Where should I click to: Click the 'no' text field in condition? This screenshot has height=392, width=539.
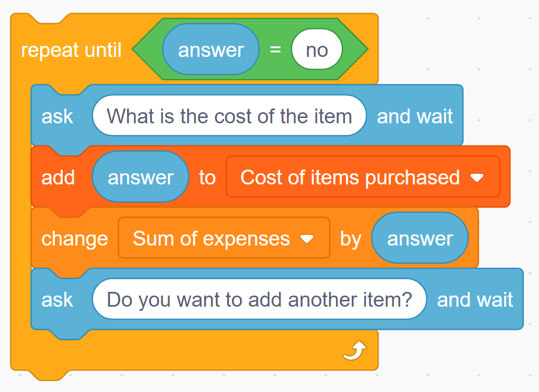click(x=317, y=51)
